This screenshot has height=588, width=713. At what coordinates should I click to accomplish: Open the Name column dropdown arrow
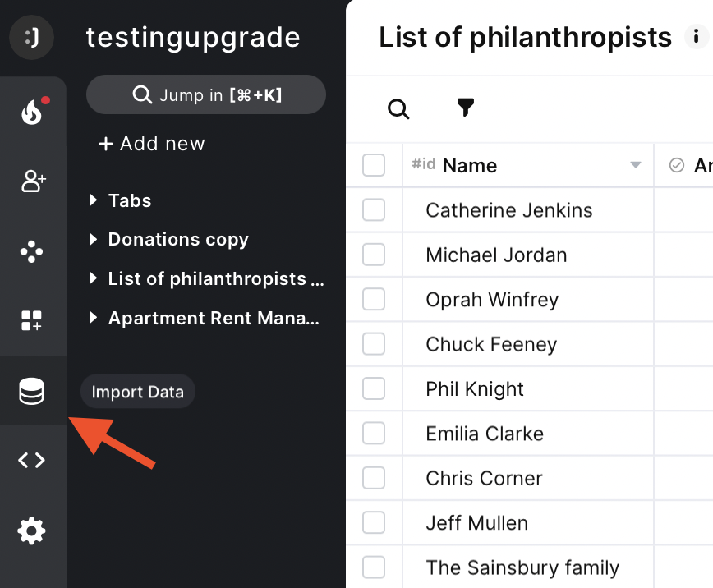[x=634, y=165]
